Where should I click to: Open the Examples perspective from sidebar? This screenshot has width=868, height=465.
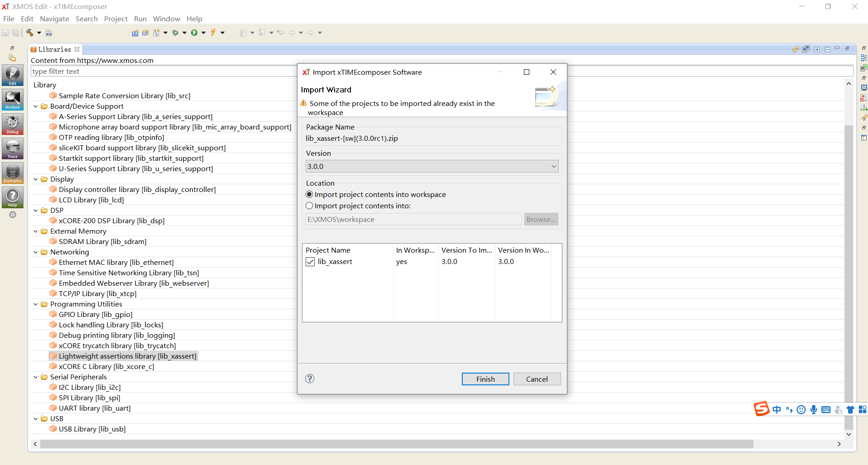tap(13, 173)
